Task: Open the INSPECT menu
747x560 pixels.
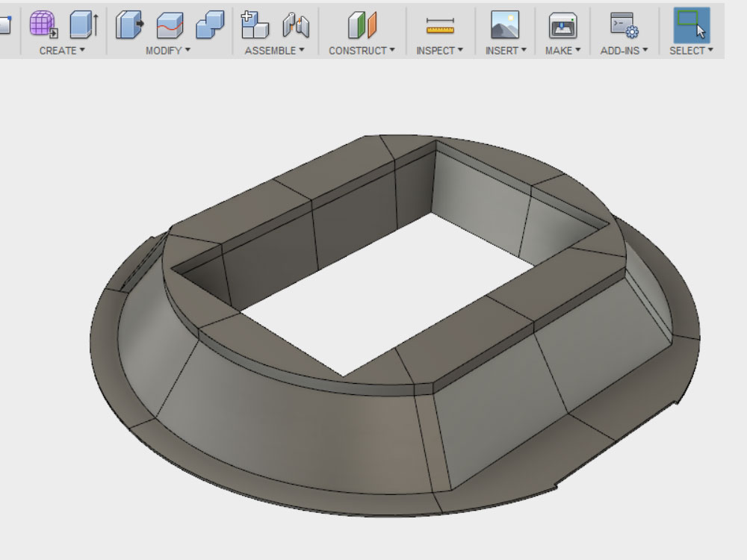Action: point(440,51)
